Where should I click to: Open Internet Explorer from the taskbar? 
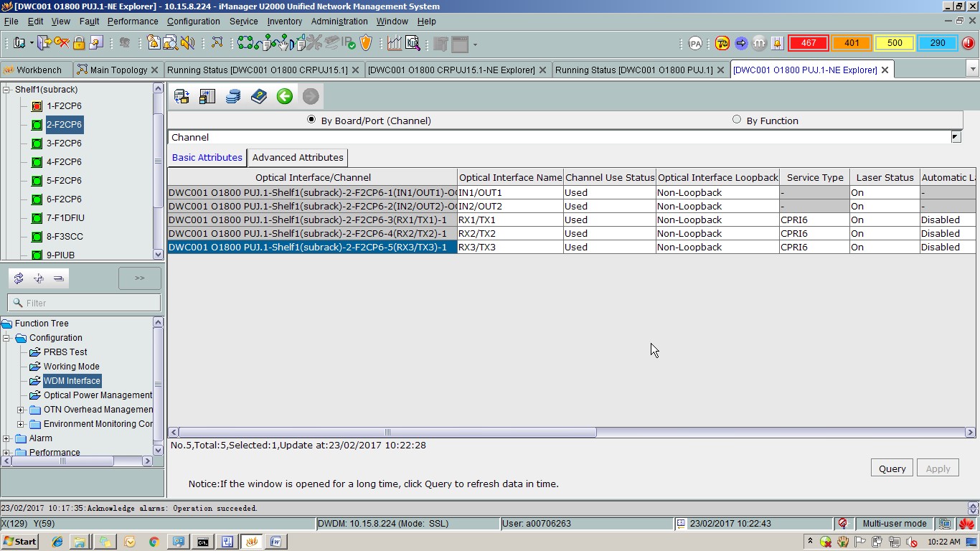click(x=57, y=542)
